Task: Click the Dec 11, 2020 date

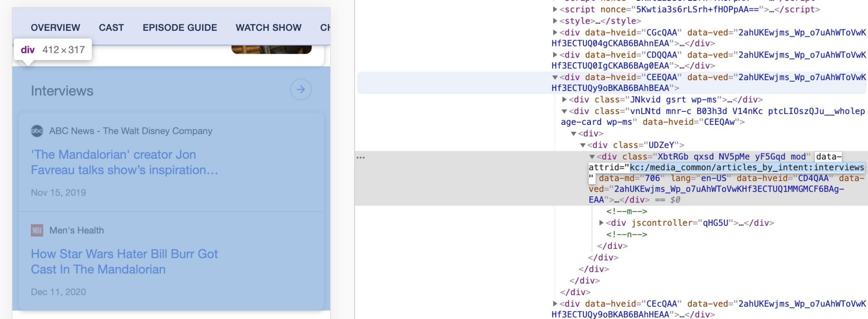Action: click(58, 292)
